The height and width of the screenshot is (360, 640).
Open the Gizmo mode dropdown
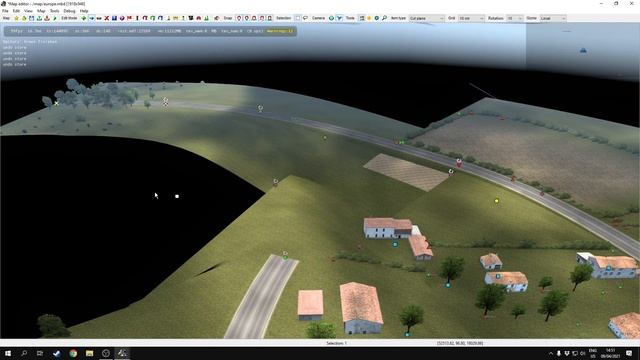point(553,18)
